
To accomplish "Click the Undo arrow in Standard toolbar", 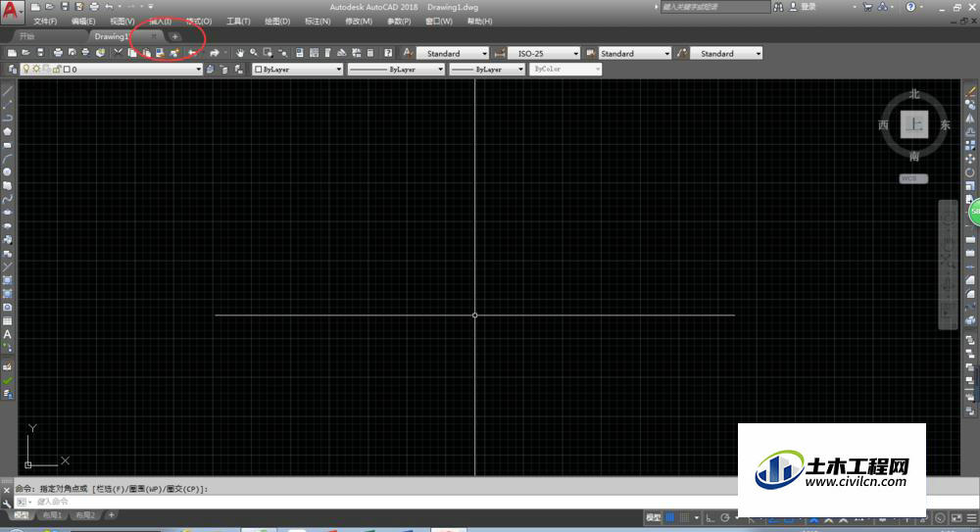I will [192, 53].
